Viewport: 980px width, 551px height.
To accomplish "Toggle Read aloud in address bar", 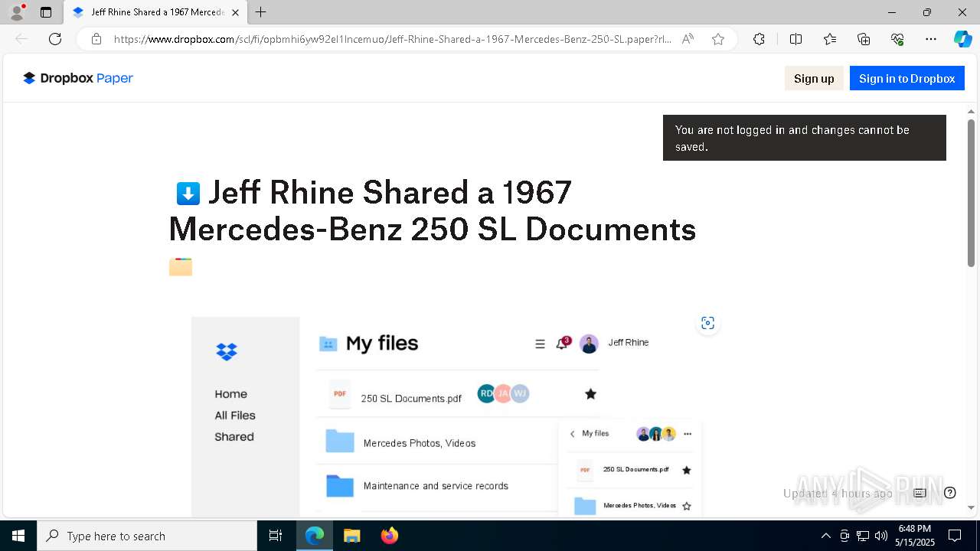I will pyautogui.click(x=688, y=39).
